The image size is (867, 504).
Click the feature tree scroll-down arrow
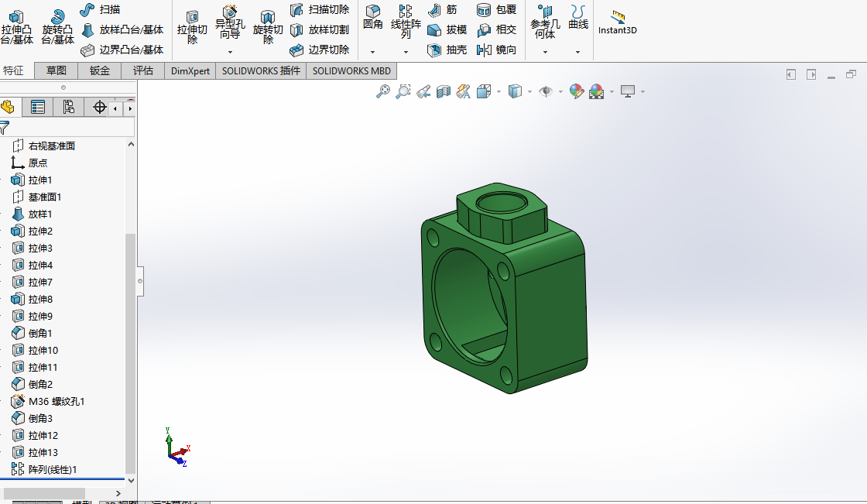click(x=131, y=481)
